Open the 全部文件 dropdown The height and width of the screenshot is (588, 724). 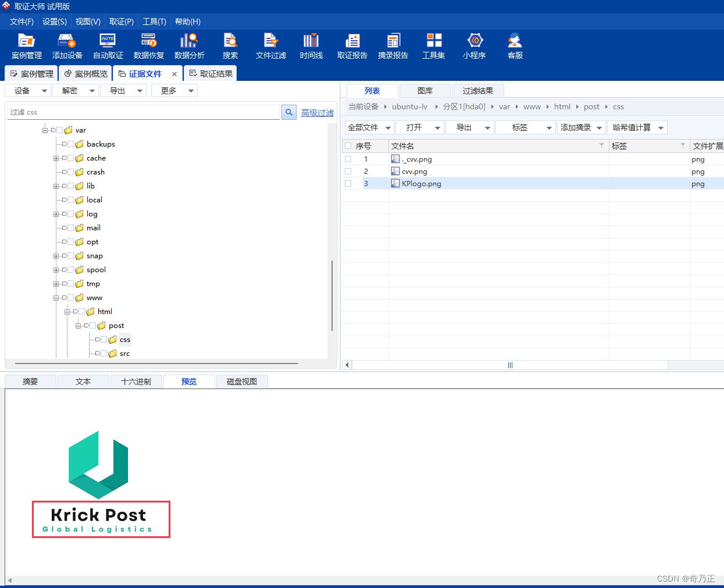(369, 127)
